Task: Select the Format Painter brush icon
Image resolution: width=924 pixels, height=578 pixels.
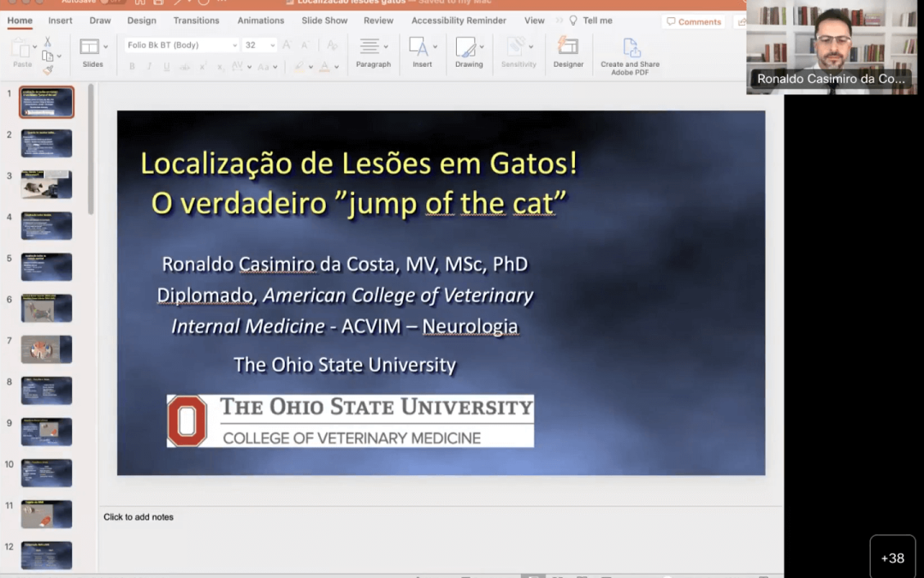Action: (48, 69)
